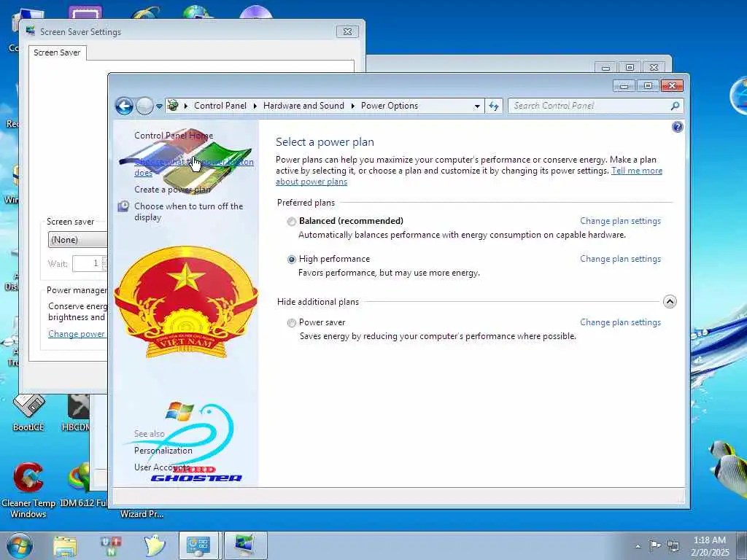Open the BootICE desktop icon

[28, 413]
